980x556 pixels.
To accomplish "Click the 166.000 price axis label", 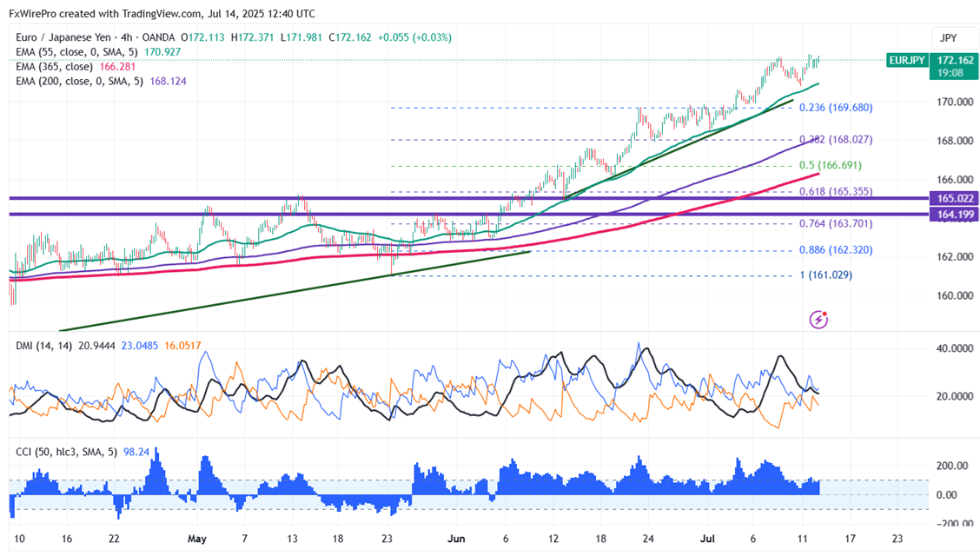I will 955,179.
